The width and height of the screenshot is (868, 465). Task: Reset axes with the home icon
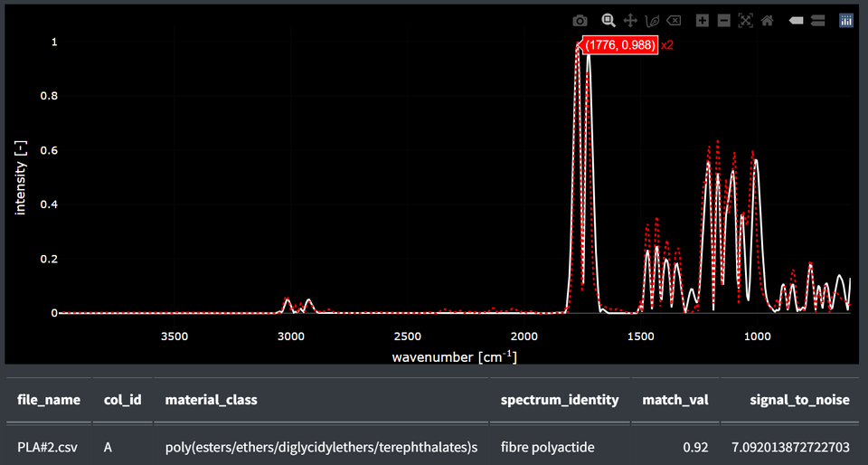[x=768, y=21]
